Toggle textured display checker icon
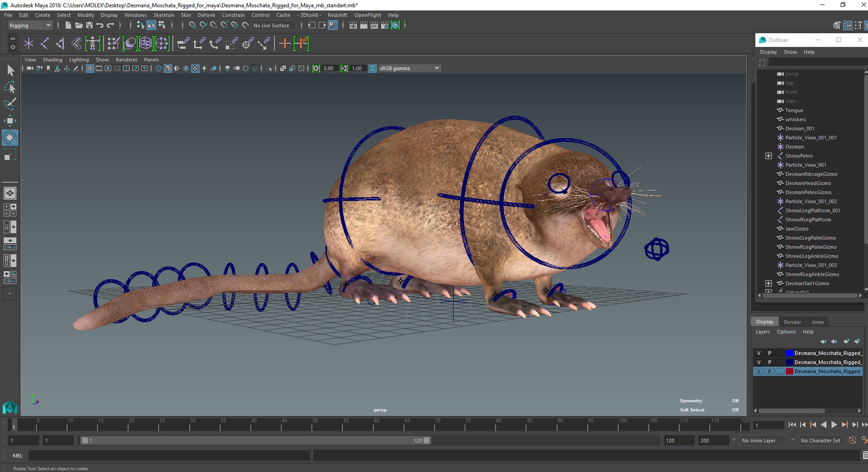Viewport: 868px width, 472px height. [195, 68]
